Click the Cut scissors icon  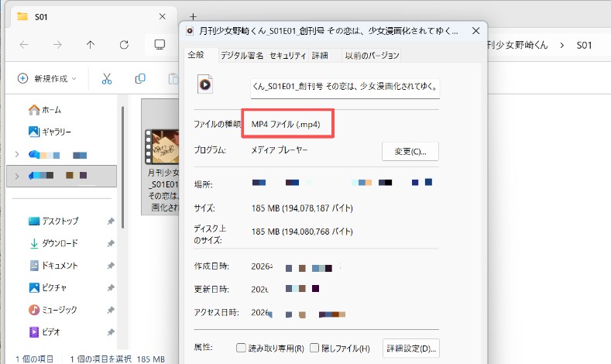[x=107, y=79]
